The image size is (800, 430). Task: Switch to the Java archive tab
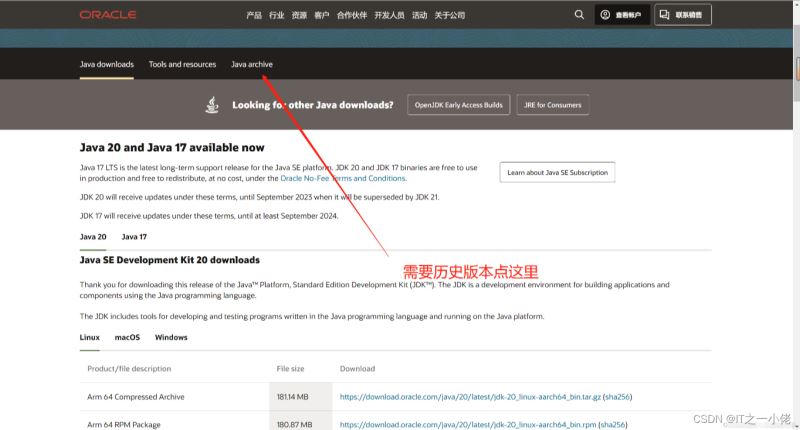251,64
